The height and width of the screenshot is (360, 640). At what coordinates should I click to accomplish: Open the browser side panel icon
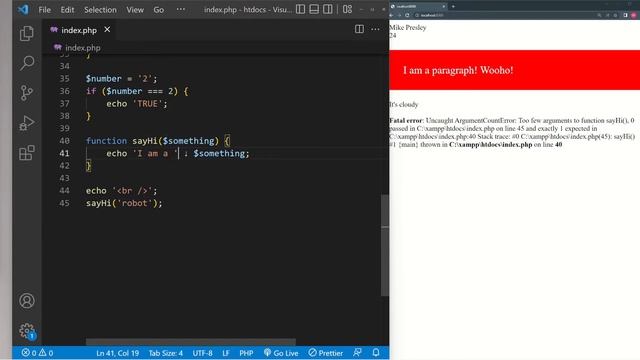click(x=625, y=15)
